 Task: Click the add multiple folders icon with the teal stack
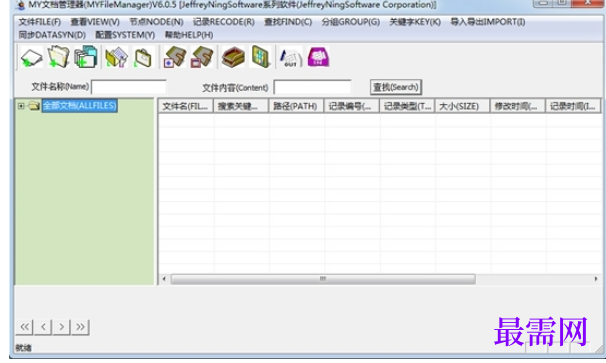point(85,57)
